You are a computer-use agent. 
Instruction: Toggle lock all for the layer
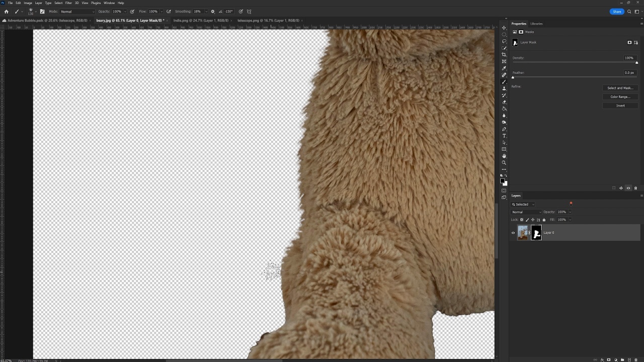pyautogui.click(x=544, y=220)
